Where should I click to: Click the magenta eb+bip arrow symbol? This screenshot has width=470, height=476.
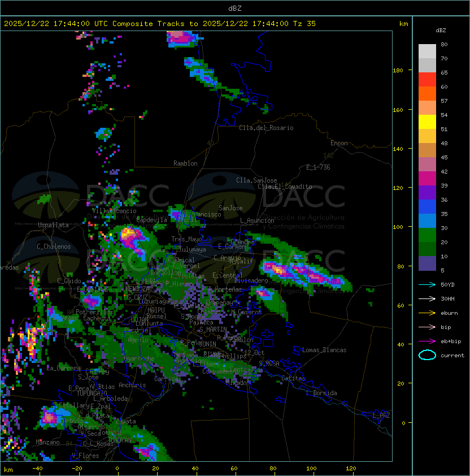click(427, 341)
